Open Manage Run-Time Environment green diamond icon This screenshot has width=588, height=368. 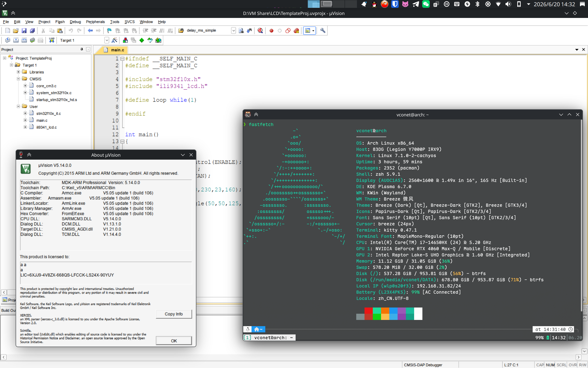[142, 40]
